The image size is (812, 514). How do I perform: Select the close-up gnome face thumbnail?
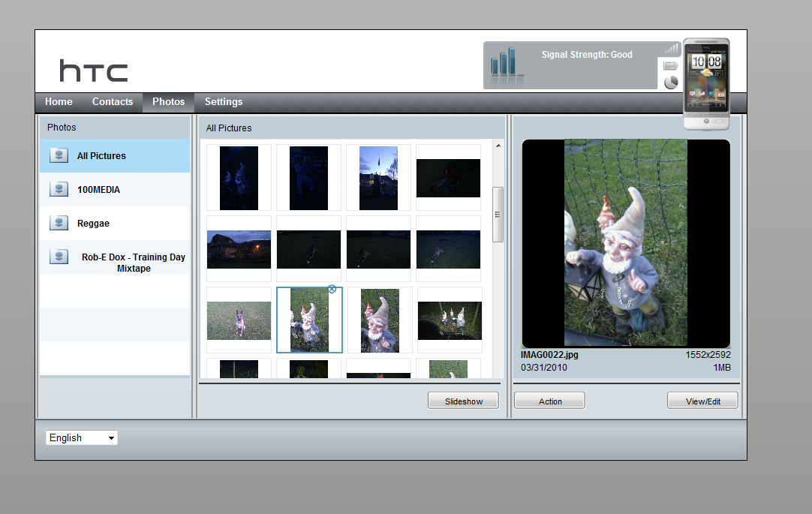coord(380,321)
